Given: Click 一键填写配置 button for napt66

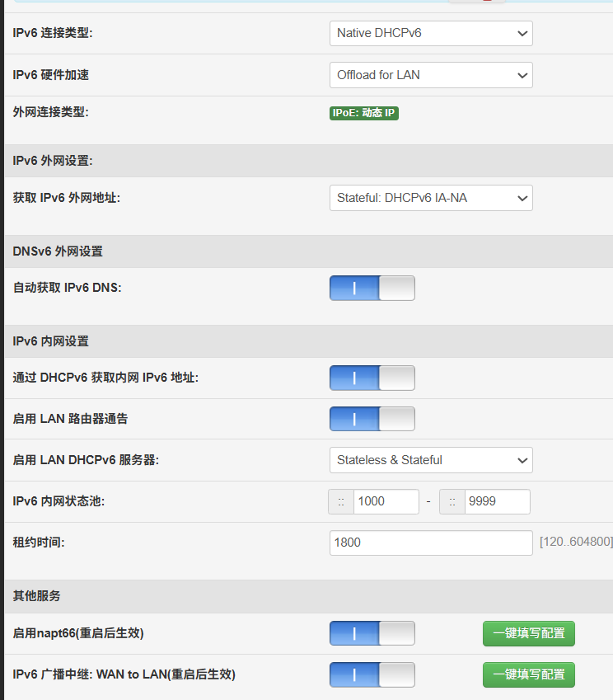Looking at the screenshot, I should tap(529, 633).
